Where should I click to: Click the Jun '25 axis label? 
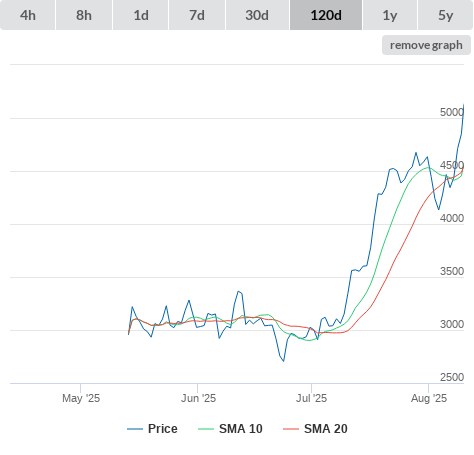(198, 398)
